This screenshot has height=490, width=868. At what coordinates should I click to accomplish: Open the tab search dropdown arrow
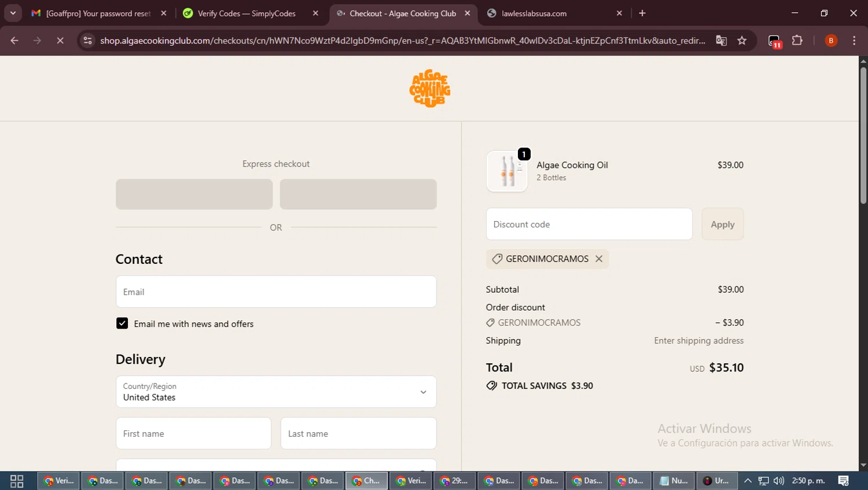pyautogui.click(x=13, y=13)
